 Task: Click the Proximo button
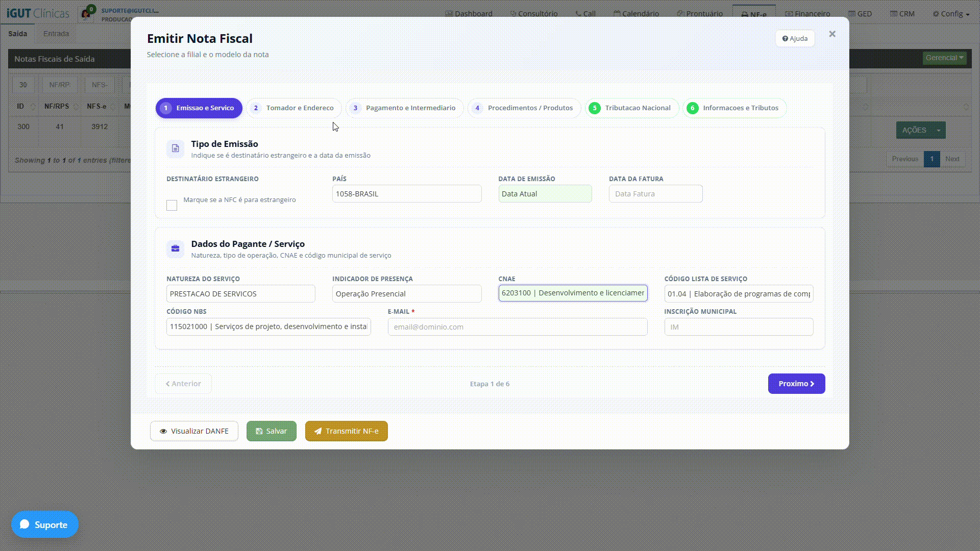796,384
